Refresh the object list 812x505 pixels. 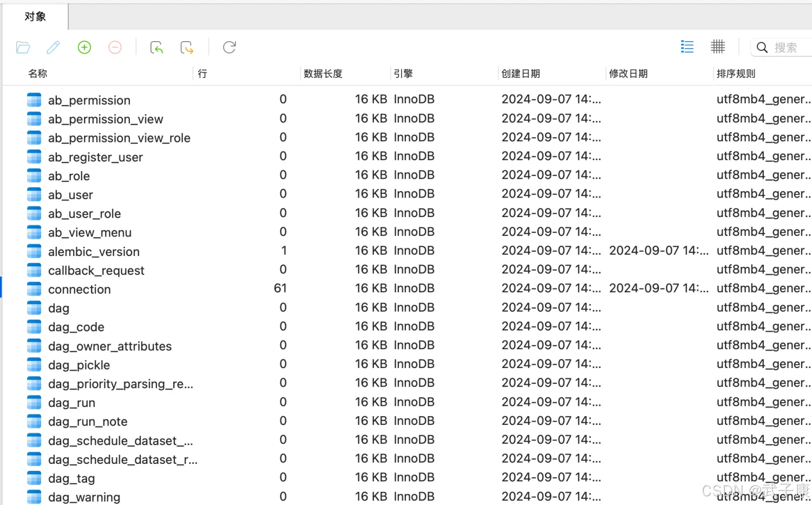click(230, 48)
